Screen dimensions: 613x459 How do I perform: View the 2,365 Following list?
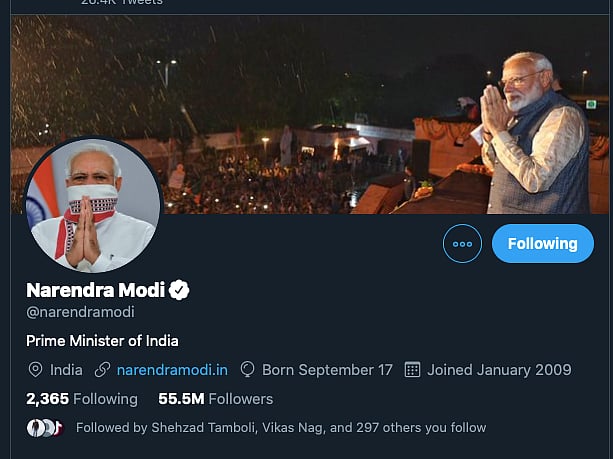click(x=82, y=399)
